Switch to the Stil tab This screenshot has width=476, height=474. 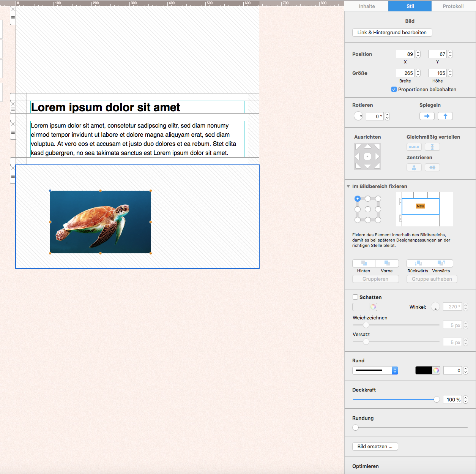click(x=410, y=6)
